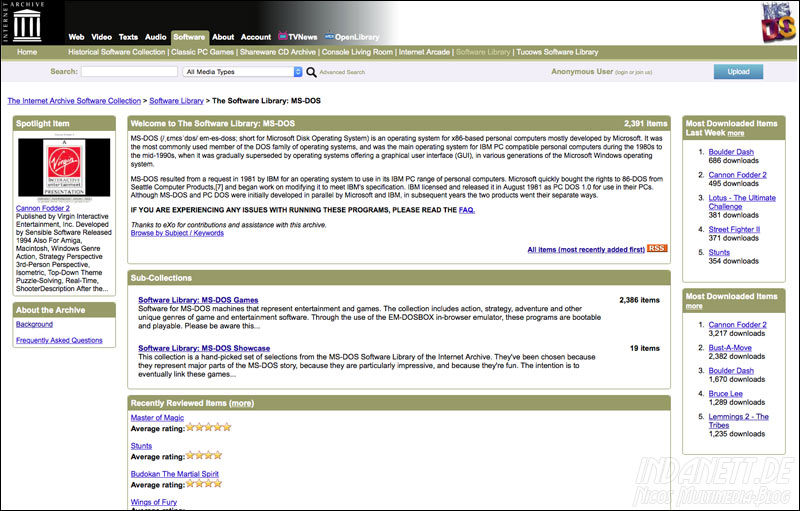Open Stunts with 354 downloads

(719, 252)
